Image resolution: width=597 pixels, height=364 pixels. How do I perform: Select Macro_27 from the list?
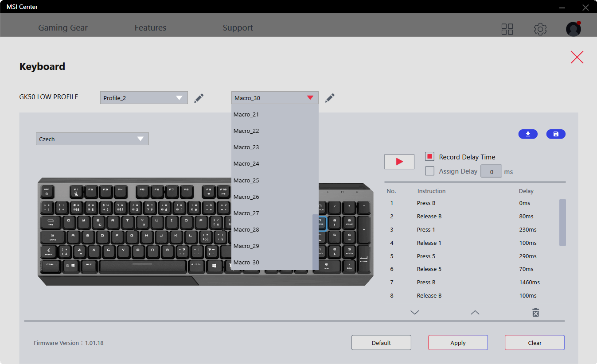[x=272, y=213]
